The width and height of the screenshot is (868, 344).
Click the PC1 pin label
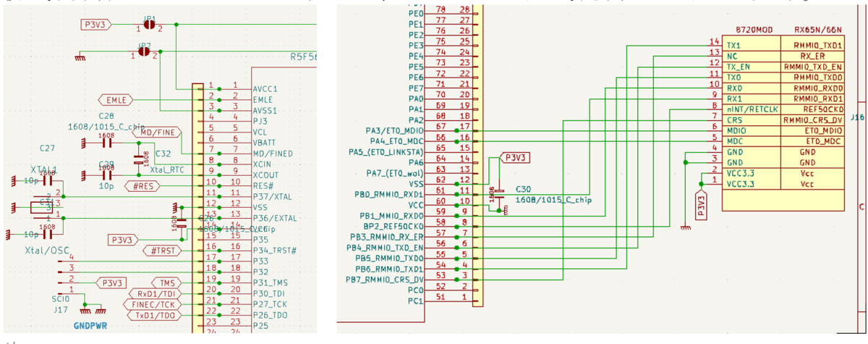pos(416,300)
